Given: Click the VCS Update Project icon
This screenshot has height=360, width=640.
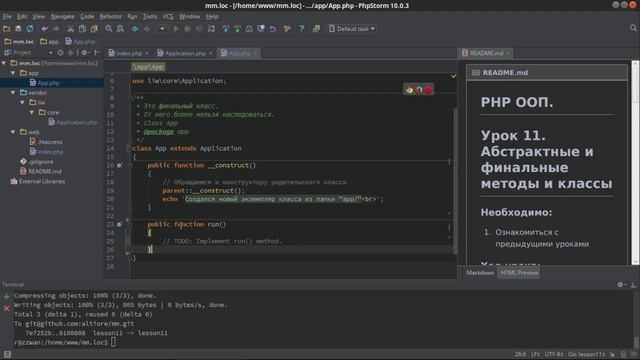Looking at the screenshot, I should [x=226, y=29].
